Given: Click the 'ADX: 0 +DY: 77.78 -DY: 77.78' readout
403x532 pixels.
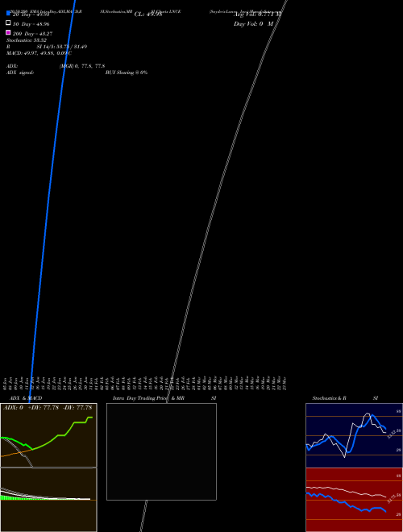Looking at the screenshot, I should (x=48, y=408).
